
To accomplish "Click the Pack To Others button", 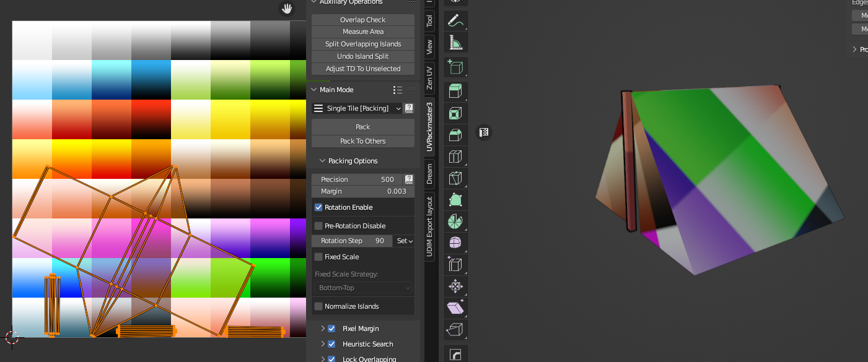I will tap(363, 141).
